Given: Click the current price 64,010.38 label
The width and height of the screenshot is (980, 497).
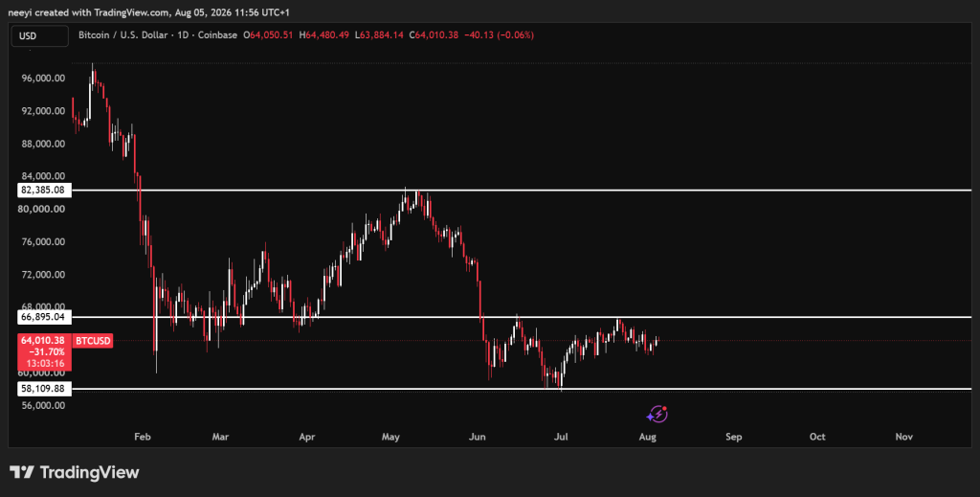Looking at the screenshot, I should point(42,341).
